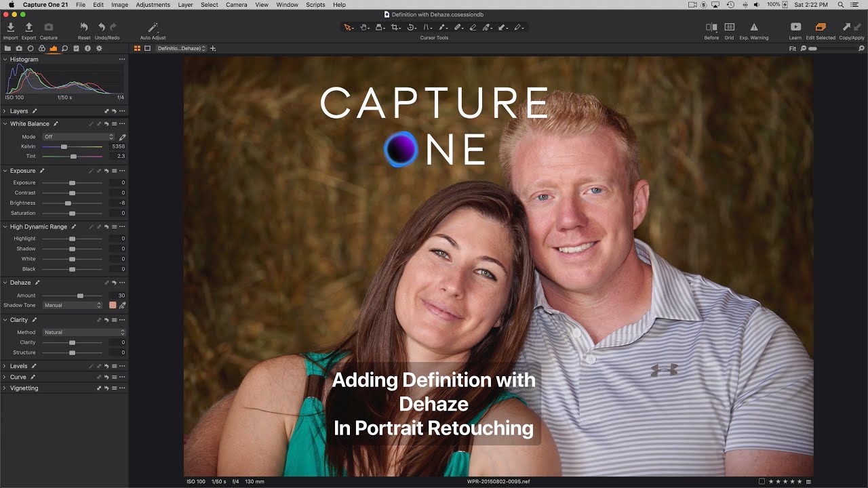This screenshot has height=488, width=868.
Task: Open the Color three-circles tool tab
Action: 42,49
